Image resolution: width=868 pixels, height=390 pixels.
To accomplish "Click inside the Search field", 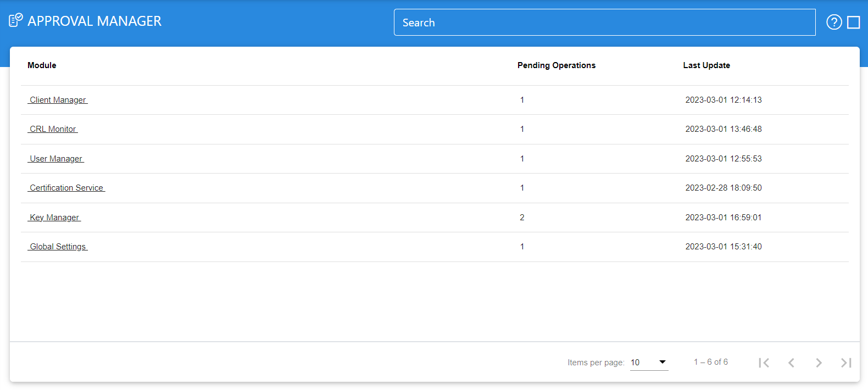I will [x=604, y=23].
